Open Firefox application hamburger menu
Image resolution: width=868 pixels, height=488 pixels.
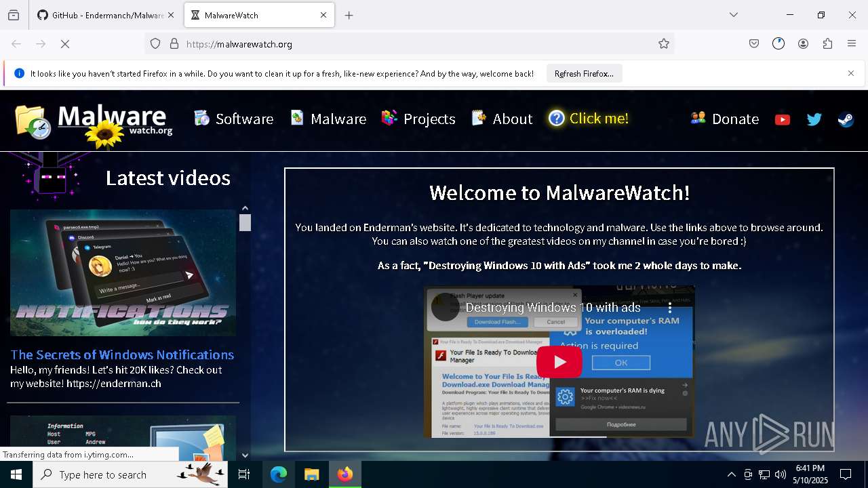tap(852, 44)
